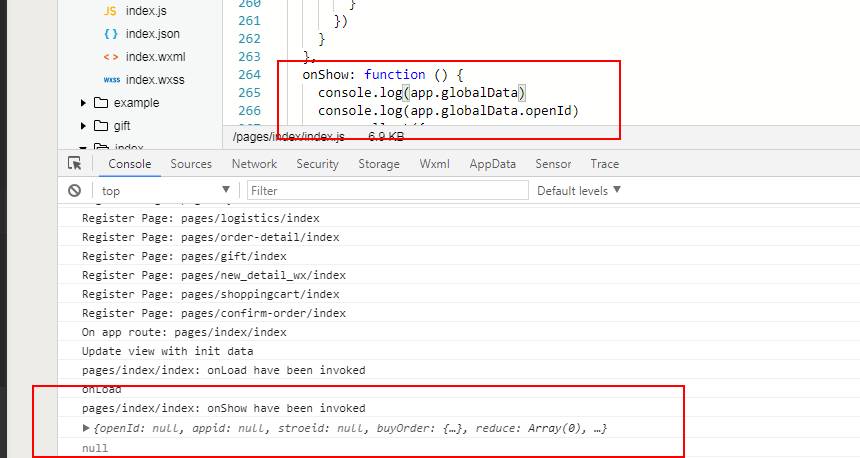
Task: Click line number 264 in editor gutter
Action: 250,75
